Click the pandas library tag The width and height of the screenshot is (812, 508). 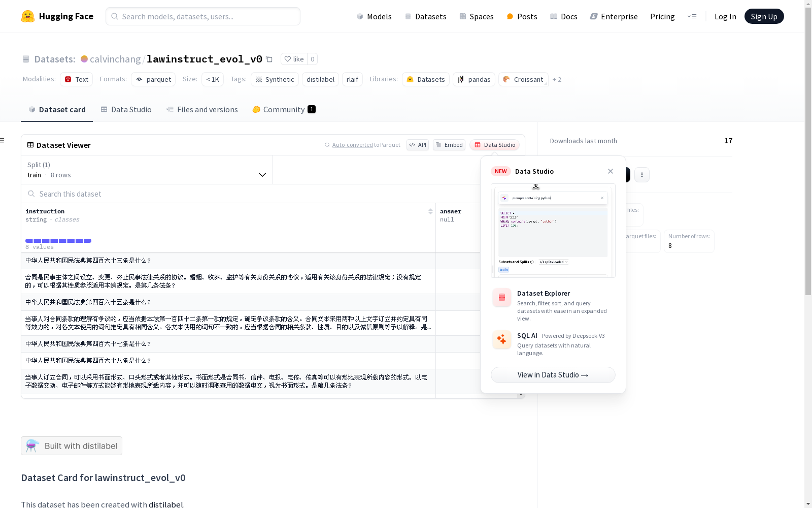[474, 79]
